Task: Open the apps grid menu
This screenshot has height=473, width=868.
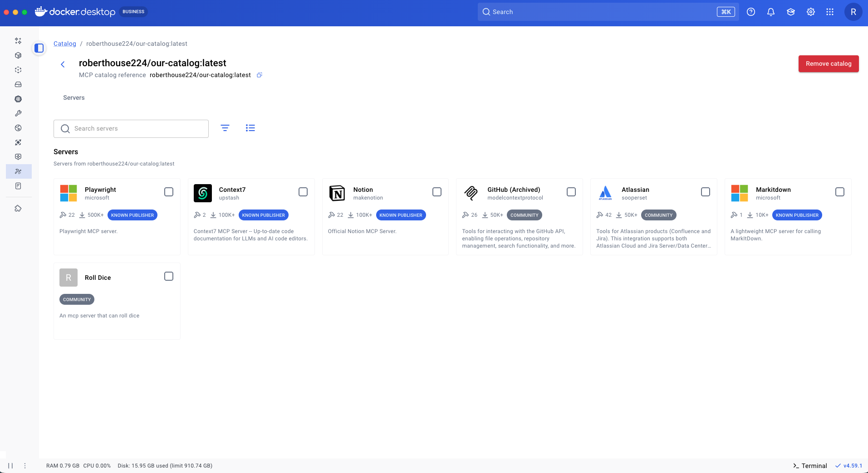Action: (x=830, y=12)
